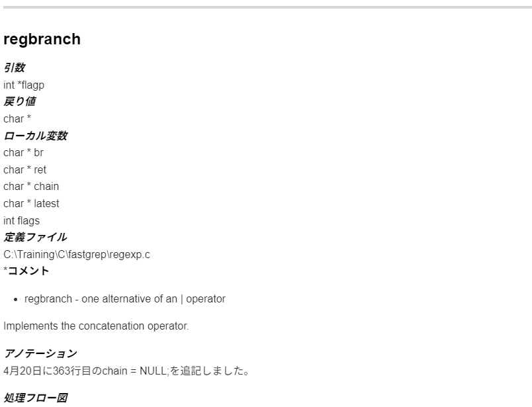Click the int *flagp argument text
Viewport: 532px width, 407px height.
(24, 85)
